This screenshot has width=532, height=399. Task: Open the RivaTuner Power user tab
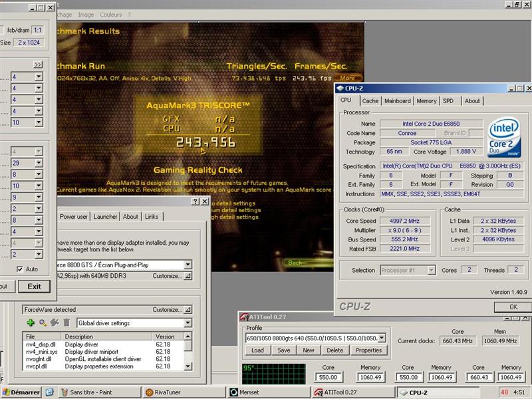(74, 217)
